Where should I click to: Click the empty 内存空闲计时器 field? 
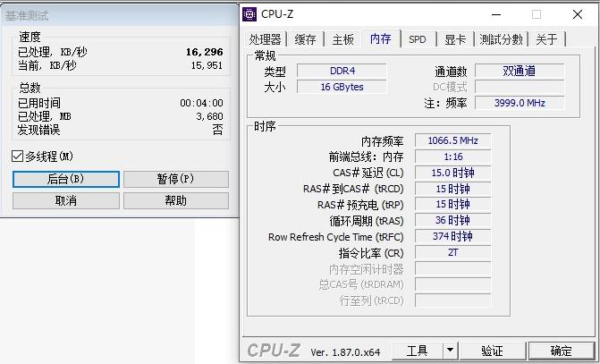(452, 268)
